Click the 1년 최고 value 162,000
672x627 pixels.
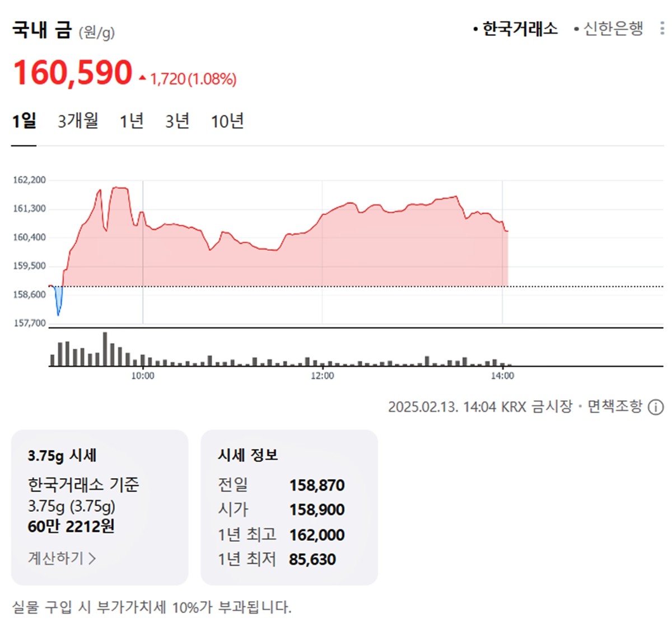click(316, 535)
